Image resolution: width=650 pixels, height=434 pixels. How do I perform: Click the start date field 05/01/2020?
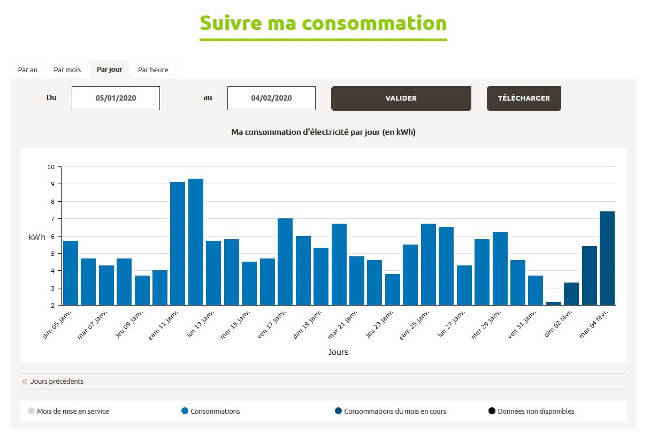116,98
